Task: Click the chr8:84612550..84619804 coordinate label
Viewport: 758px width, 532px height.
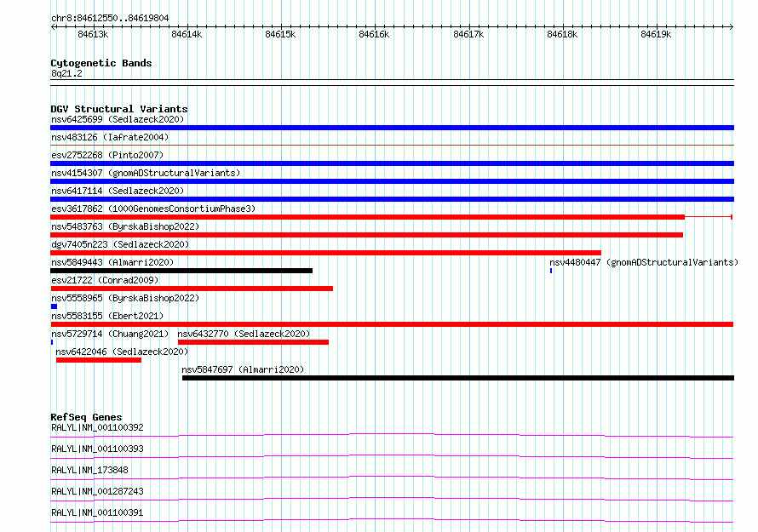Action: [110, 18]
